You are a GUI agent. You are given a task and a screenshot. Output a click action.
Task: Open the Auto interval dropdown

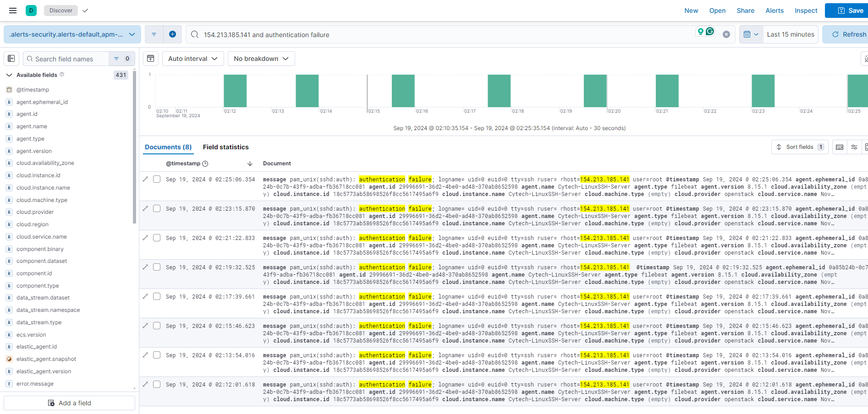coord(193,59)
